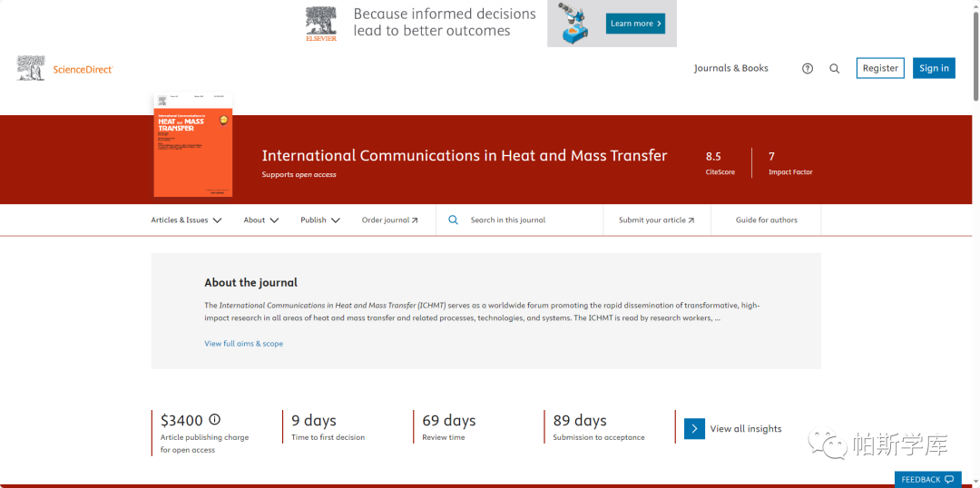Open the FEEDBACK button
The image size is (980, 488).
point(927,479)
